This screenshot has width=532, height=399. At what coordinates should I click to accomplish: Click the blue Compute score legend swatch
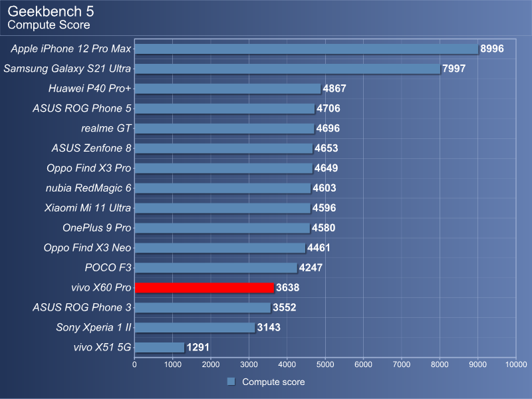(231, 382)
